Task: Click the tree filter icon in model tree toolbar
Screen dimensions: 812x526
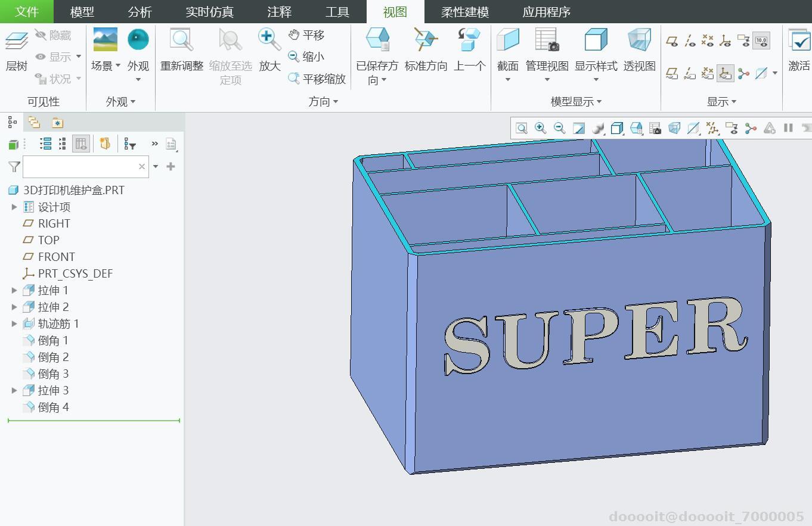Action: point(129,144)
